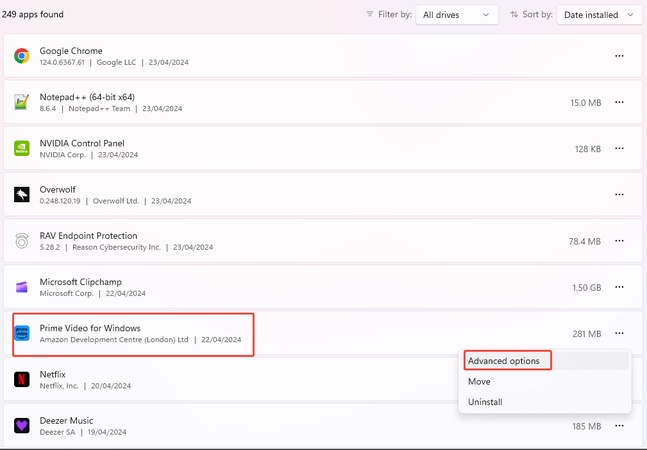This screenshot has width=647, height=450.
Task: Open the three-dot menu for Microsoft Clipchamp
Action: [619, 287]
